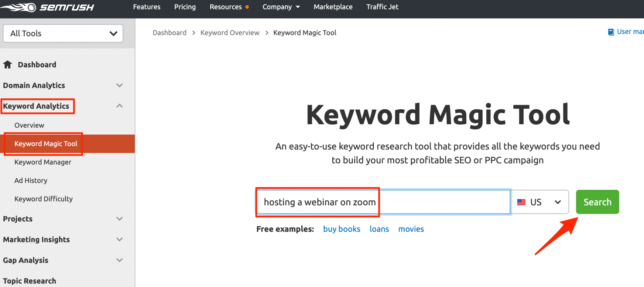This screenshot has width=644, height=287.
Task: Expand the Projects section
Action: click(119, 219)
